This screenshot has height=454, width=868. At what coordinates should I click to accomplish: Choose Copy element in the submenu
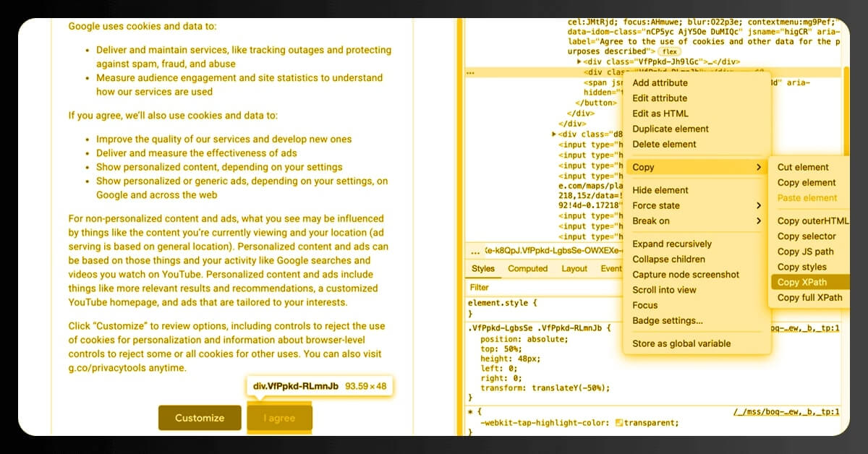(x=807, y=183)
